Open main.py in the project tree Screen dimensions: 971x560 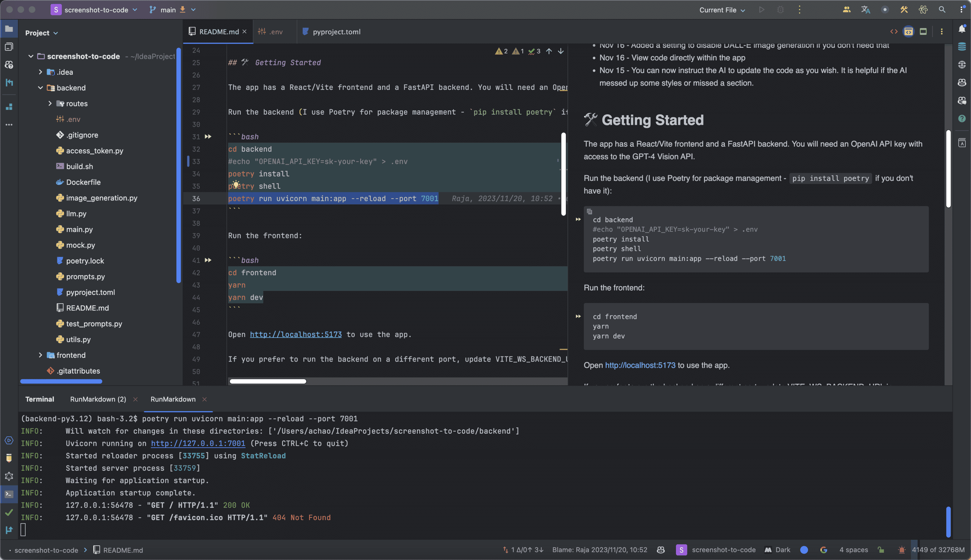79,229
